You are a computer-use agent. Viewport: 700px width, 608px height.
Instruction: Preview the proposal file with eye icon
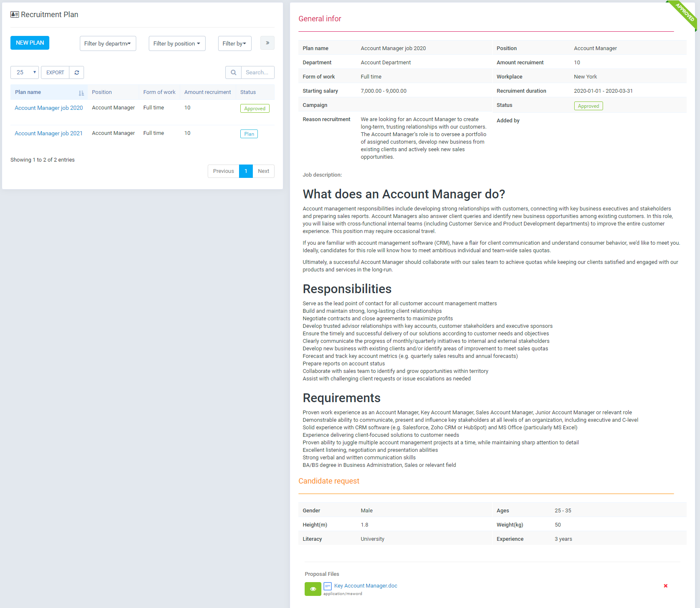tap(313, 589)
